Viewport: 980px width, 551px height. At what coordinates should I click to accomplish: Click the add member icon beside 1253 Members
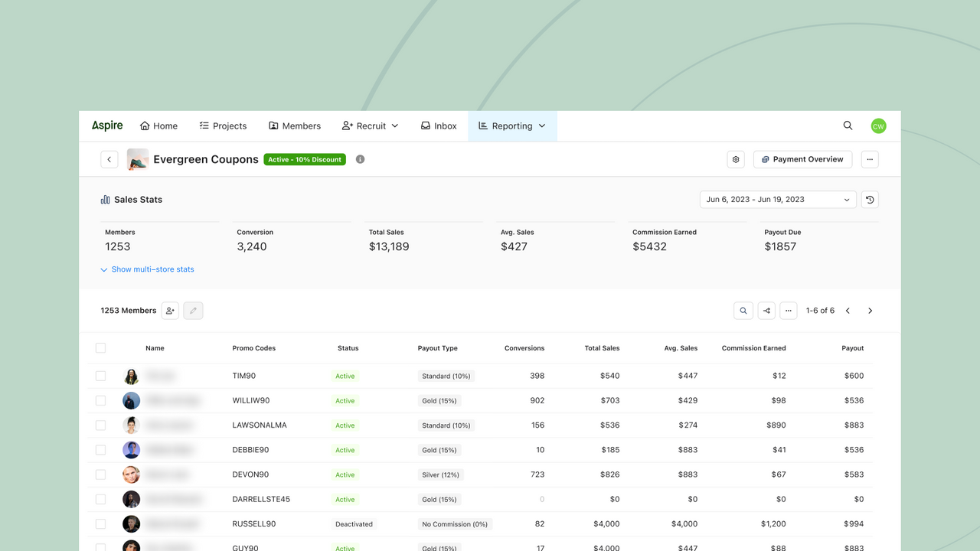[169, 311]
